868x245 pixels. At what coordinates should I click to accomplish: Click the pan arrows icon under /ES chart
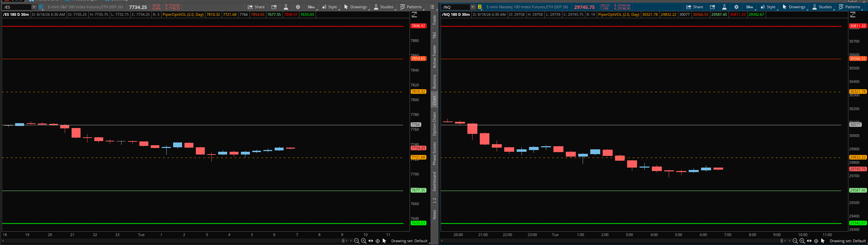371,241
